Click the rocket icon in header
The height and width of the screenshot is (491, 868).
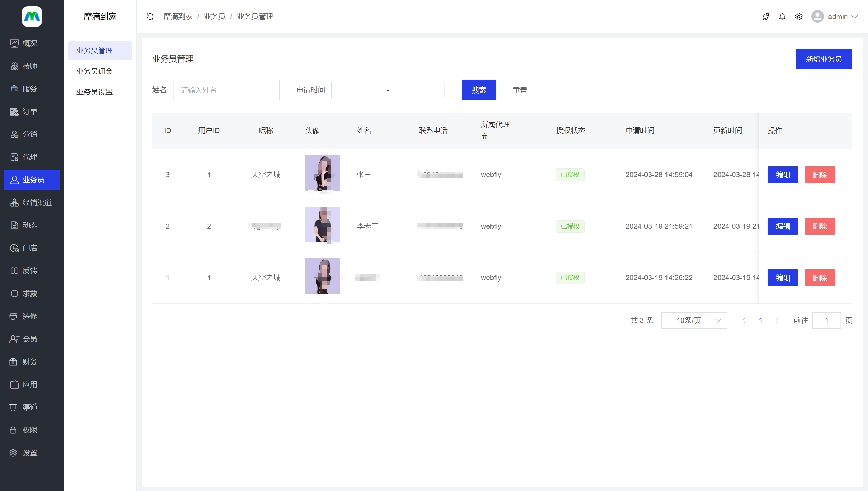[x=765, y=17]
